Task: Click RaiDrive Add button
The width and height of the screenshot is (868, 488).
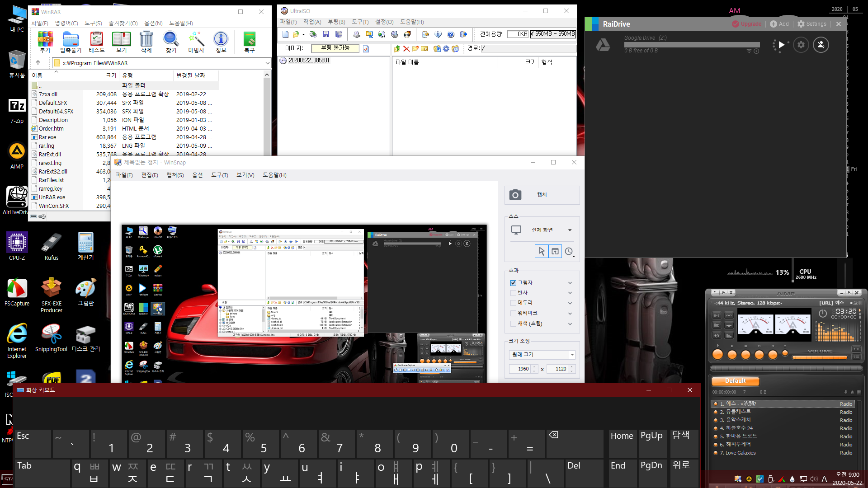Action: 779,24
